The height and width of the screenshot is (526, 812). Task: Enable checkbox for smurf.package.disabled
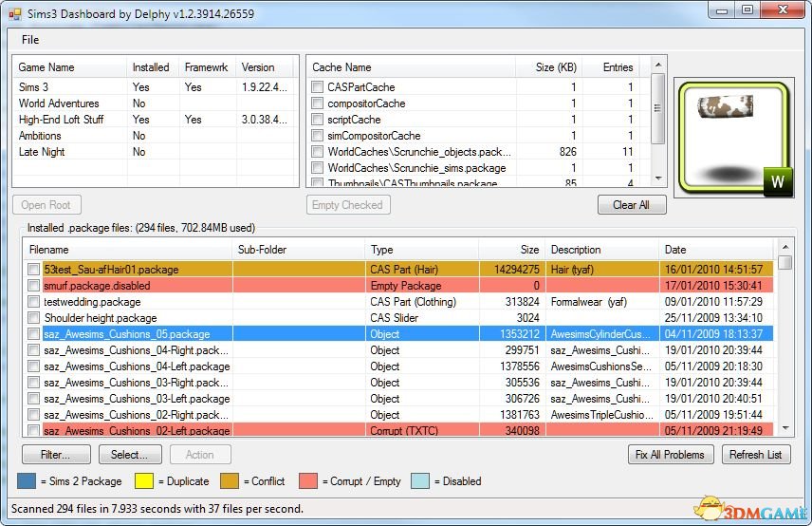[x=34, y=286]
